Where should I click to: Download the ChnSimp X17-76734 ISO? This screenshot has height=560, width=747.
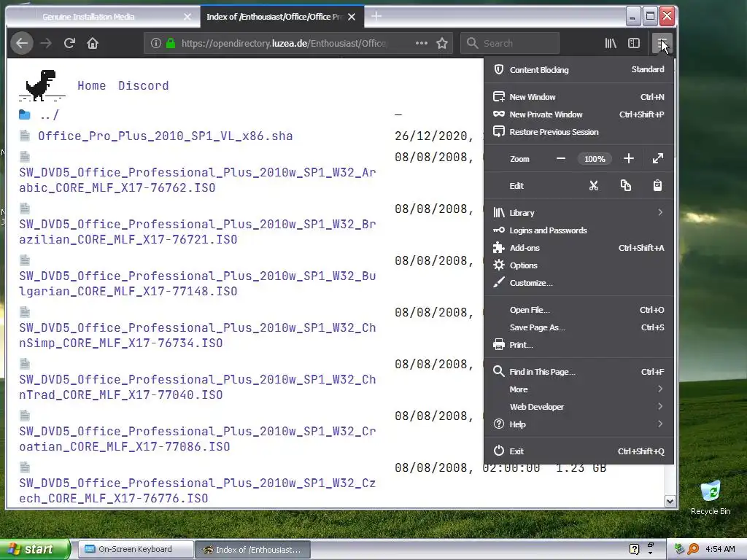tap(197, 335)
